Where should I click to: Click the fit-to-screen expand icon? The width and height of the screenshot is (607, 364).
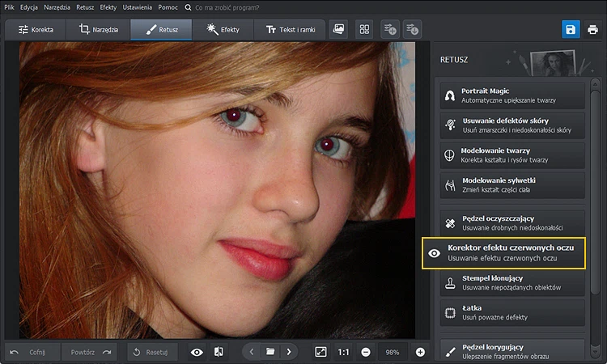tap(320, 352)
